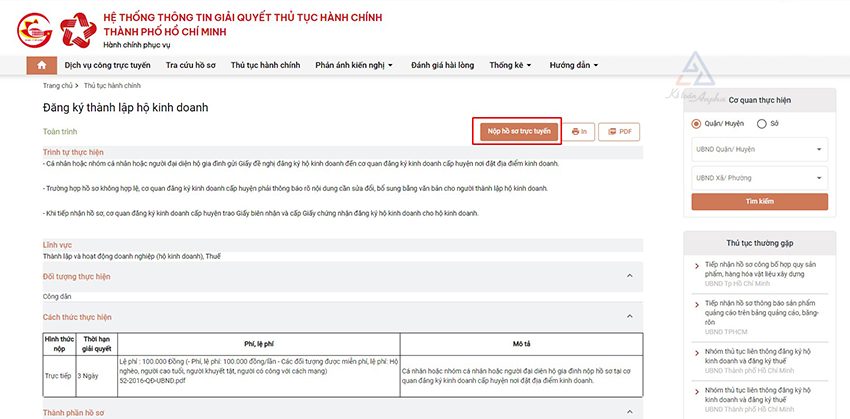Click the Ho Chi Minh City portal logo
This screenshot has height=419, width=850.
point(33,29)
